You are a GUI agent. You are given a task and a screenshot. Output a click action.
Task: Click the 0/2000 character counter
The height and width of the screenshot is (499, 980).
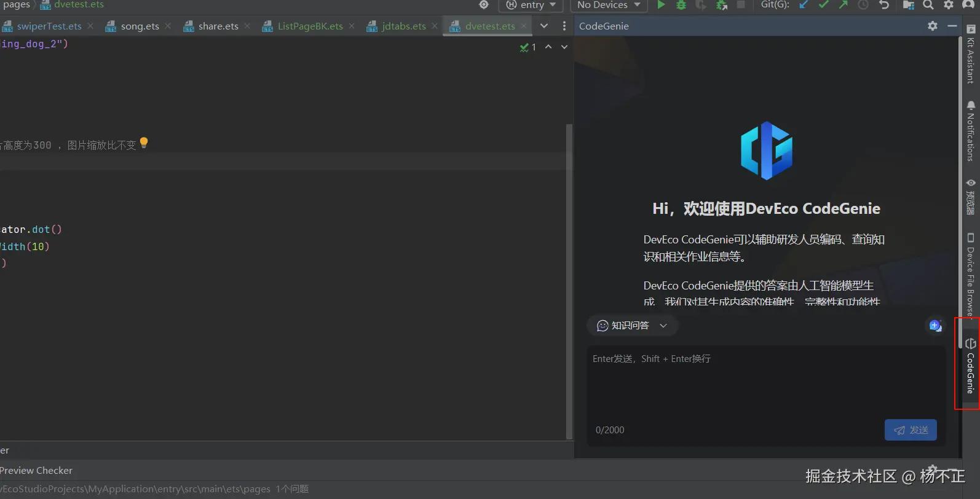tap(610, 430)
